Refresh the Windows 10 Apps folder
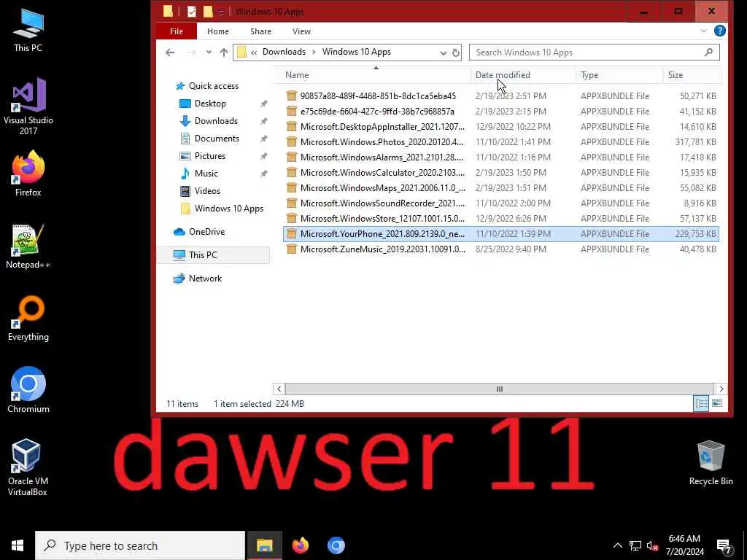747x560 pixels. click(456, 52)
